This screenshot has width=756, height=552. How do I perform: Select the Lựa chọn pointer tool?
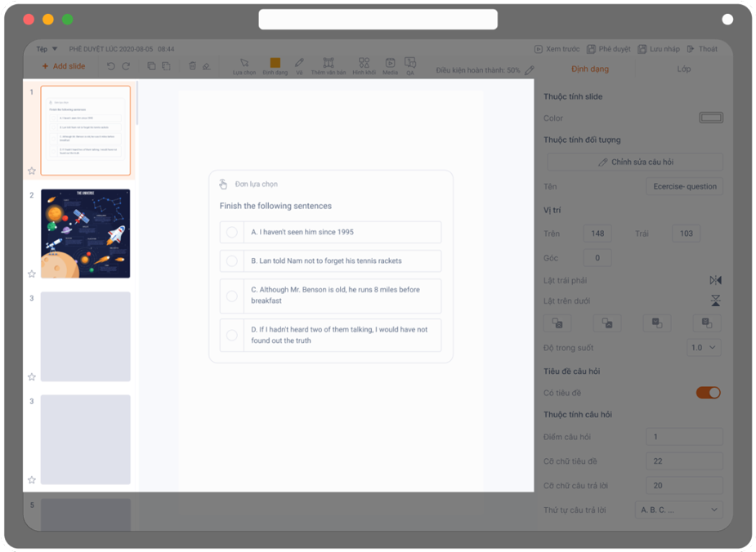point(244,65)
